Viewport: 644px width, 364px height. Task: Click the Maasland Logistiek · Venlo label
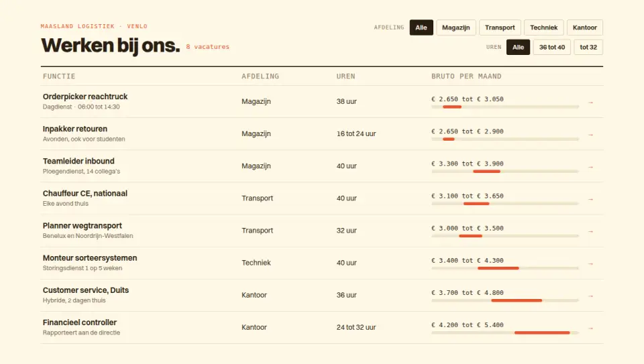tap(94, 26)
